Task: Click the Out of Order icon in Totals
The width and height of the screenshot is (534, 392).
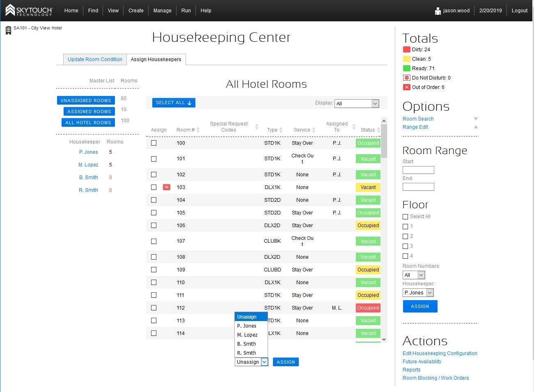Action: (x=406, y=87)
